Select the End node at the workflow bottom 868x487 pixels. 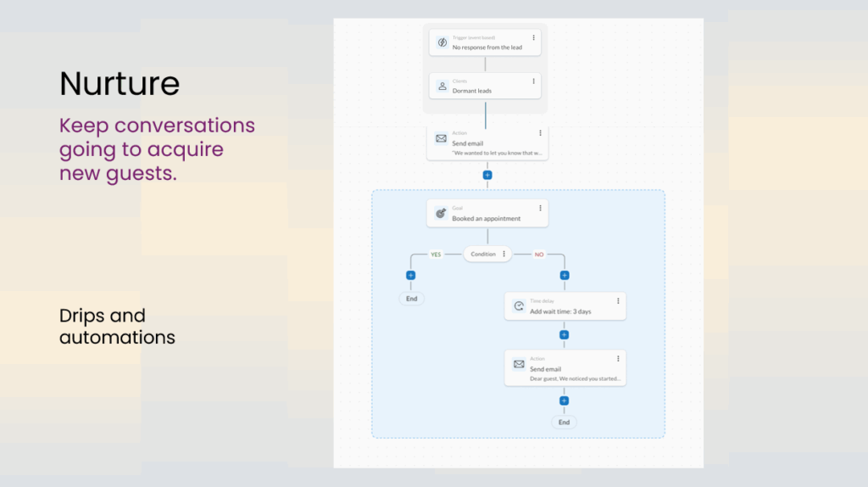point(565,422)
